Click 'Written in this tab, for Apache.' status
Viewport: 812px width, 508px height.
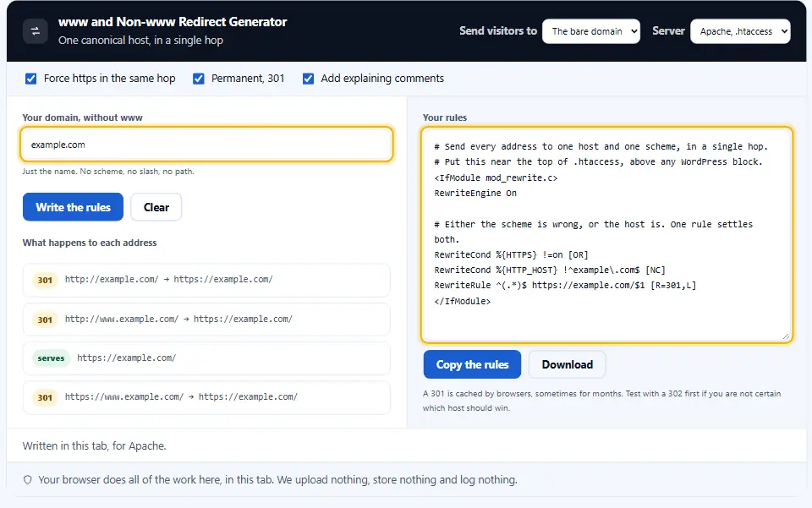[x=94, y=446]
